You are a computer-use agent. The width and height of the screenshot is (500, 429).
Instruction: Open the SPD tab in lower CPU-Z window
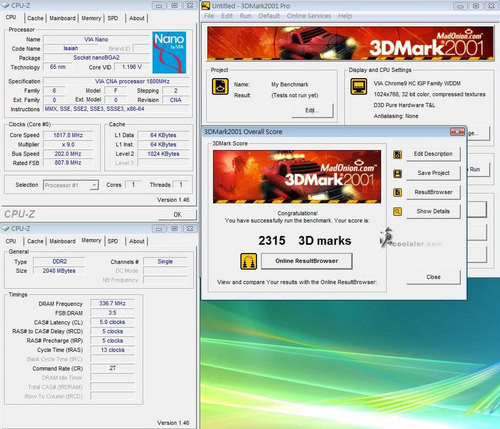click(113, 241)
